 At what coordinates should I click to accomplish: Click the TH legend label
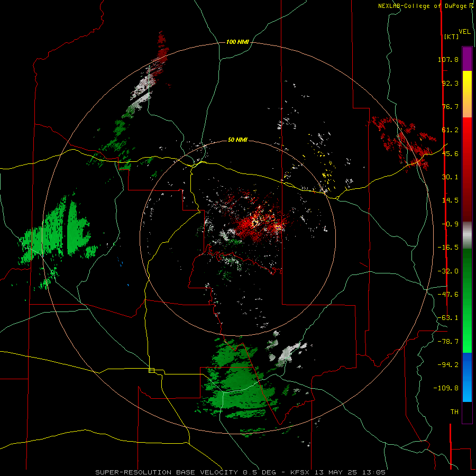(x=454, y=412)
